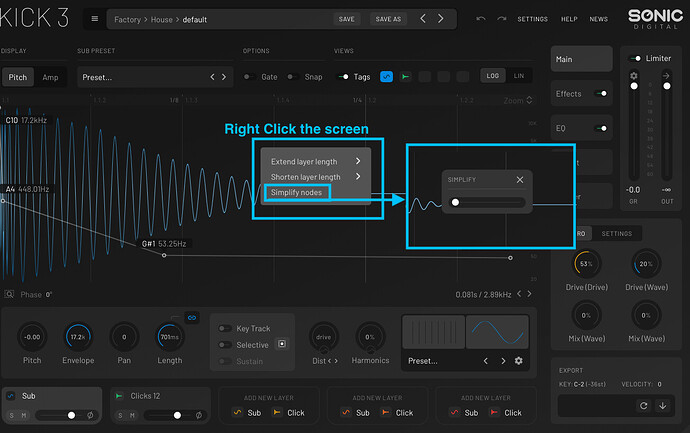
Task: Click the Simplify slider handle
Action: [x=456, y=202]
